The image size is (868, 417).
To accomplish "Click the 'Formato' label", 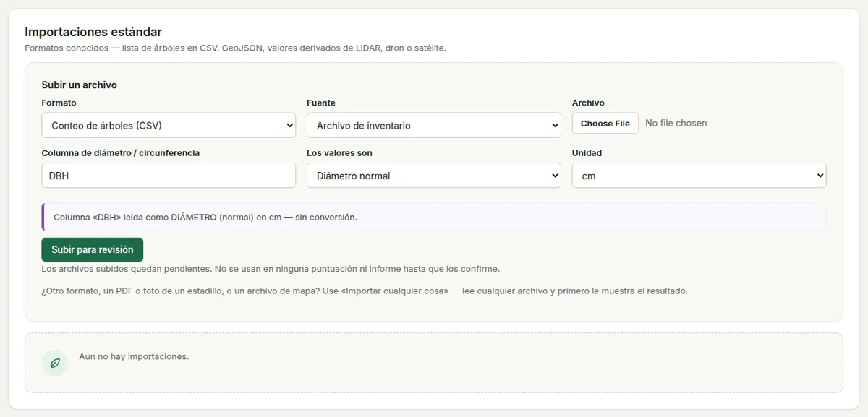I will (59, 103).
